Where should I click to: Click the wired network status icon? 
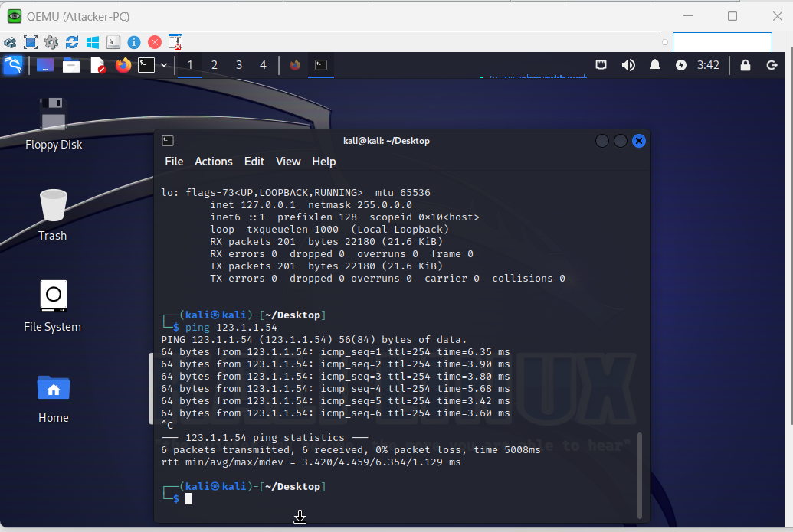coord(601,65)
